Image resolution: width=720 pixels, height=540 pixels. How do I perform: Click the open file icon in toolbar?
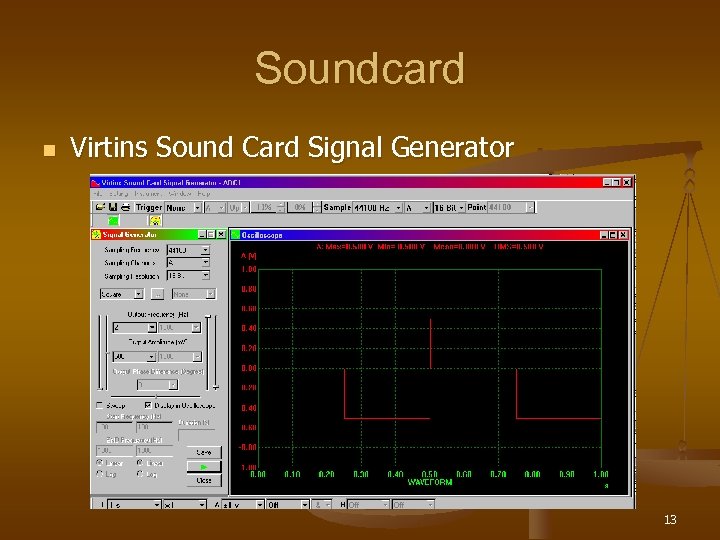click(100, 207)
